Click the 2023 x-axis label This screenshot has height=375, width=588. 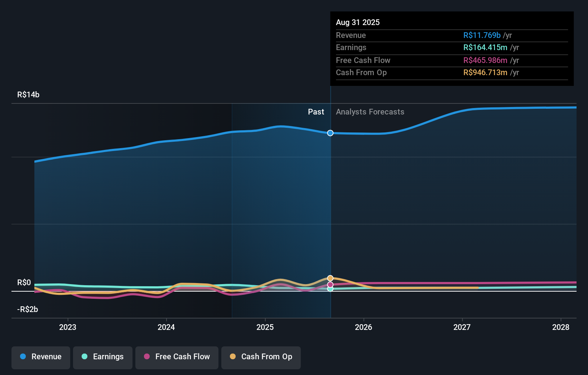68,327
